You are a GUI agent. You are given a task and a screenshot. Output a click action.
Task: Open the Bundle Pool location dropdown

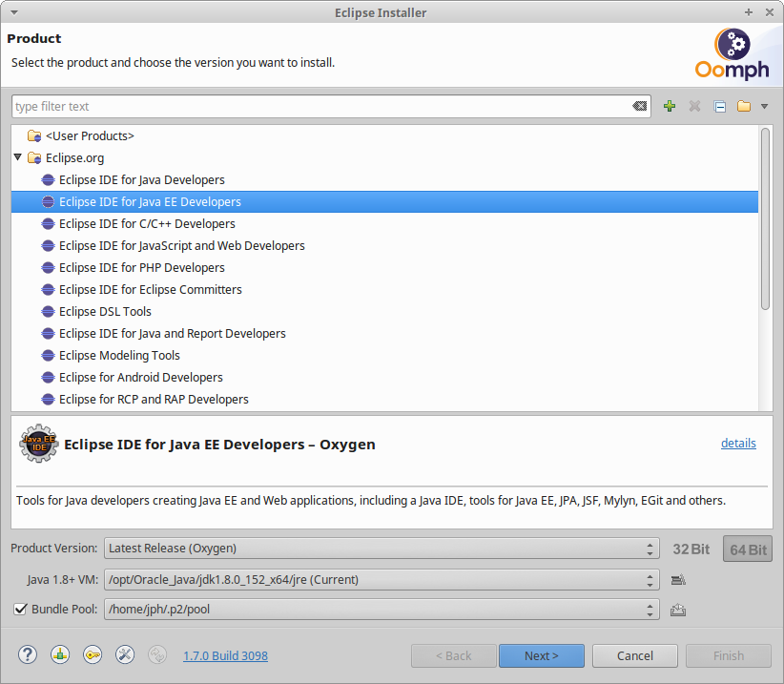[x=382, y=609]
